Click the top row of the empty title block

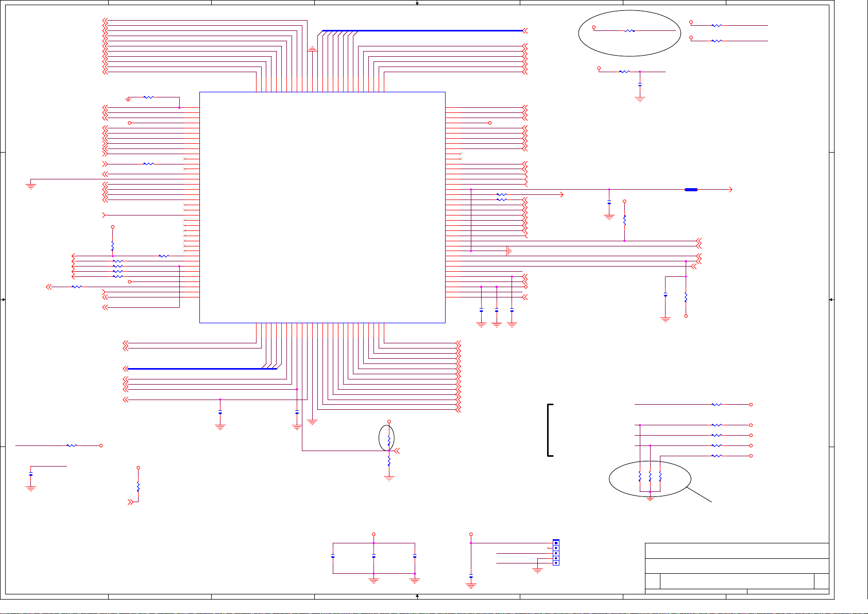(x=737, y=551)
